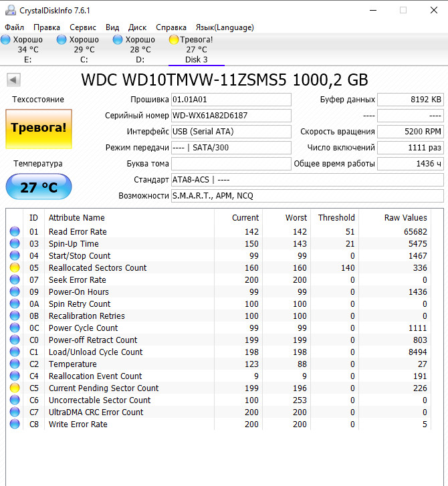Screen dimensions: 448x486
Task: Click yellow orb for Current Pending Sector Count
Action: [15, 388]
